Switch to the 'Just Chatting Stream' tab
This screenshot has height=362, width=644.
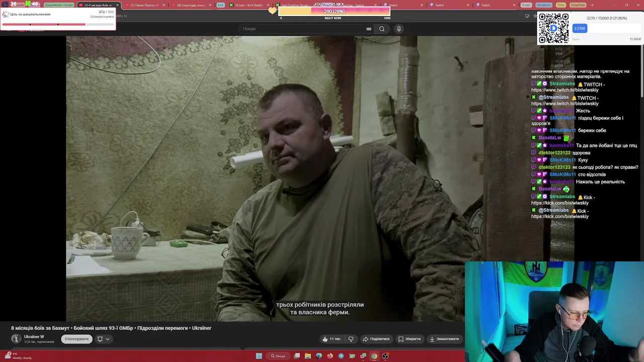[x=295, y=5]
